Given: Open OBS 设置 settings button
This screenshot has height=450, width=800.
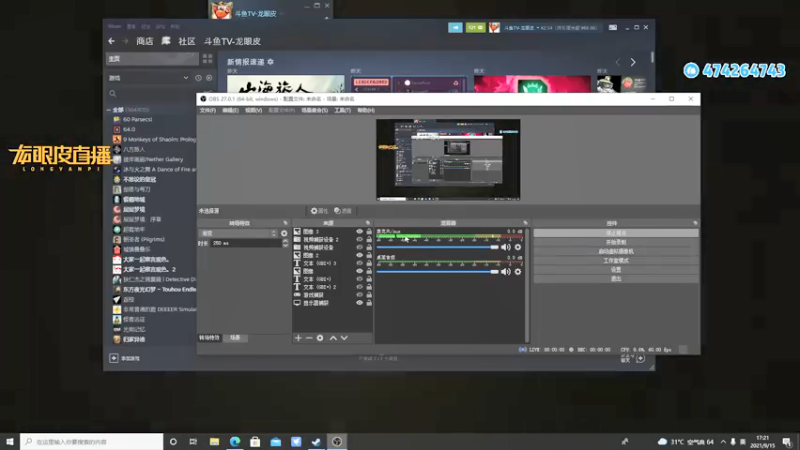Looking at the screenshot, I should (x=616, y=270).
